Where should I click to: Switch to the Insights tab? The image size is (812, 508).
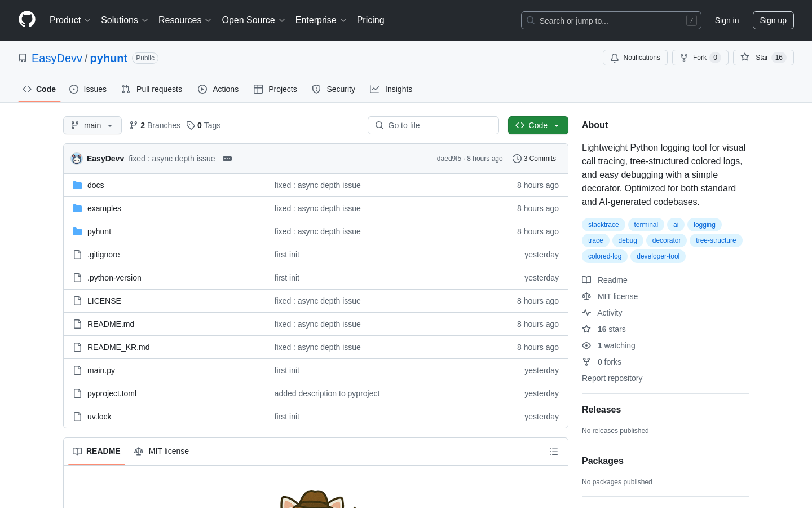coord(391,89)
